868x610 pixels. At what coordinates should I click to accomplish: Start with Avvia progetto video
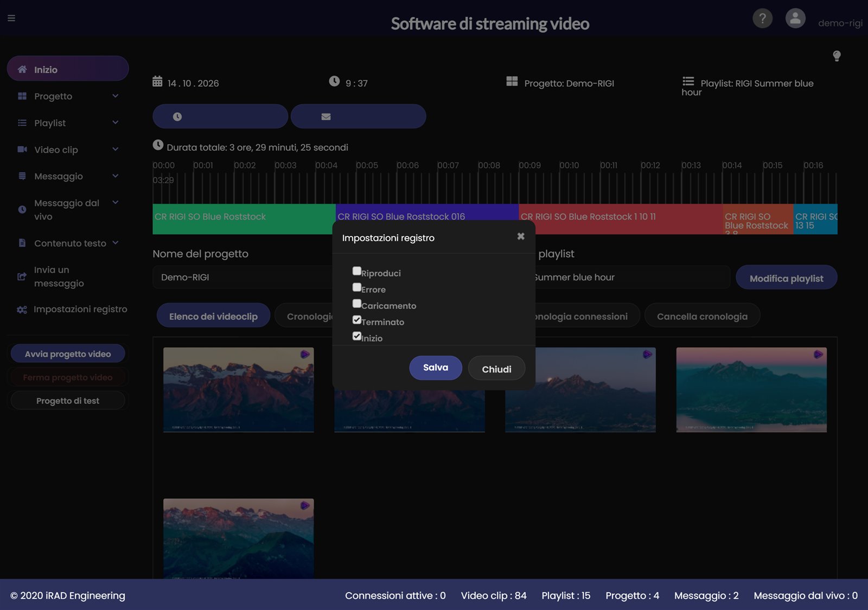pos(68,354)
